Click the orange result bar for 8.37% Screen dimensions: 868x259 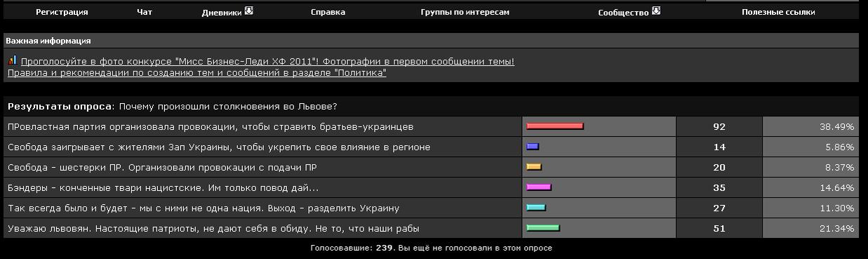tap(534, 167)
